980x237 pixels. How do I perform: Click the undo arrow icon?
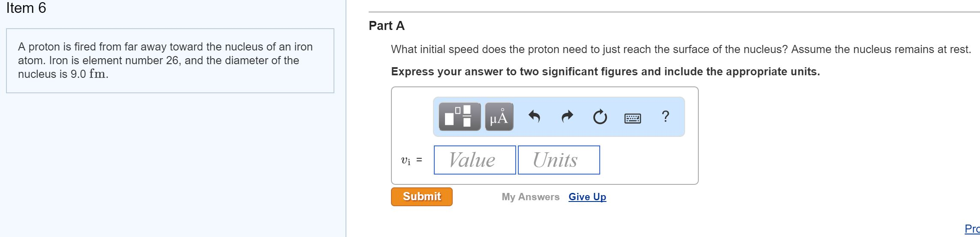[x=534, y=116]
